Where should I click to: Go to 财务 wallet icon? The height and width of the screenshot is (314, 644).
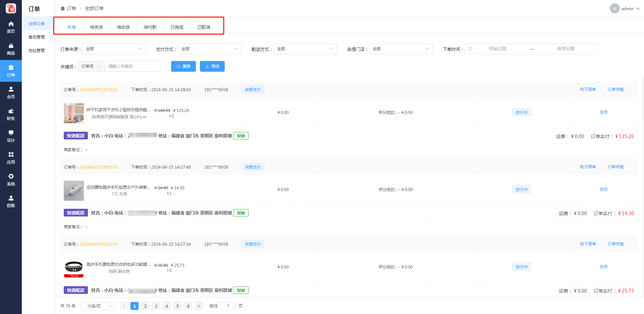click(11, 111)
